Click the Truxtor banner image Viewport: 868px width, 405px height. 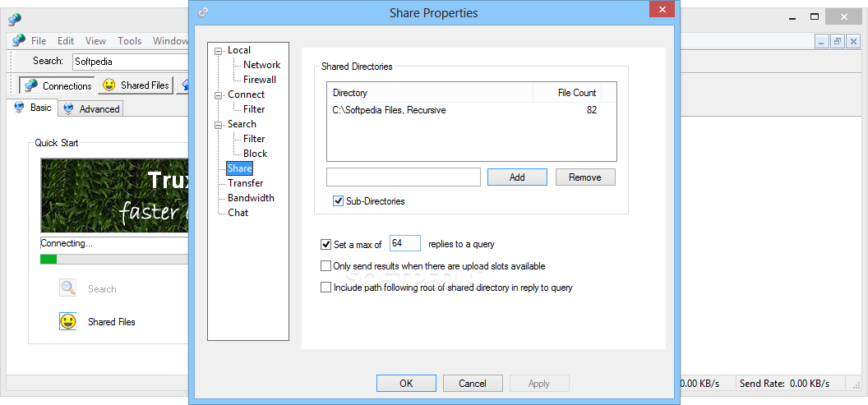(x=114, y=196)
